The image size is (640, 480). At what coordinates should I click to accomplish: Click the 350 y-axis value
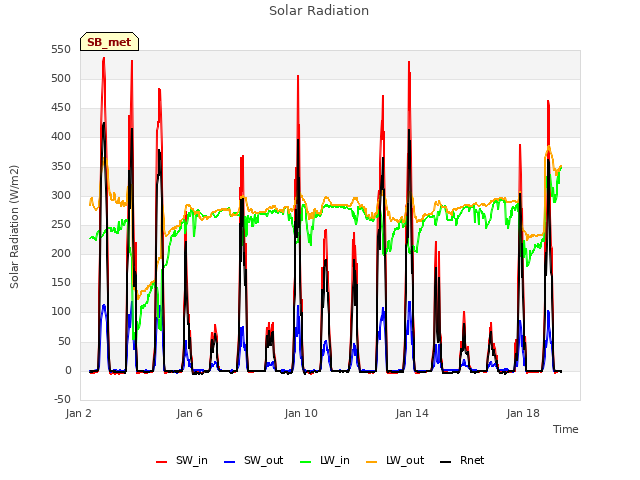[61, 167]
